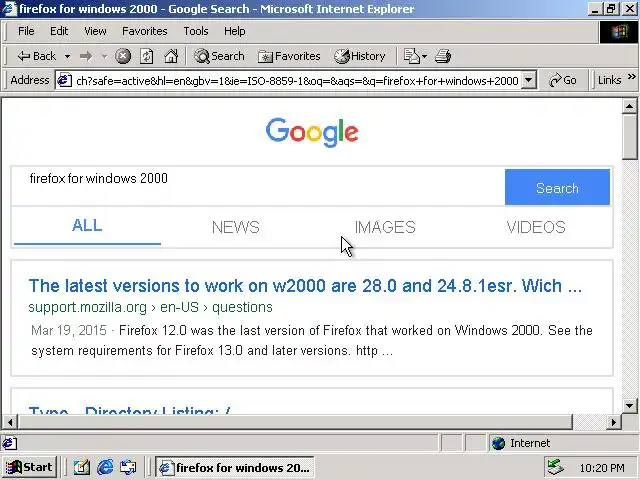Open the 'Directory Listing' result link
640x480 pixels.
pyautogui.click(x=129, y=410)
